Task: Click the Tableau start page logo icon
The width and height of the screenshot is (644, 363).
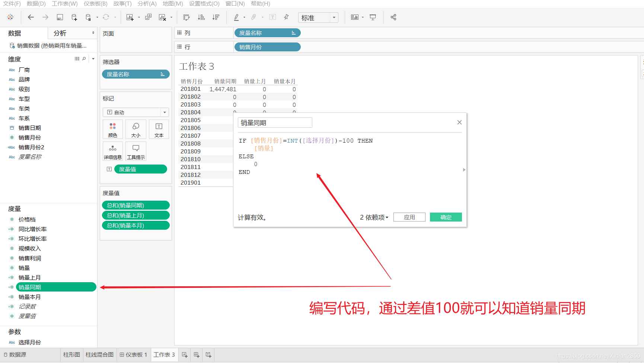Action: point(10,17)
